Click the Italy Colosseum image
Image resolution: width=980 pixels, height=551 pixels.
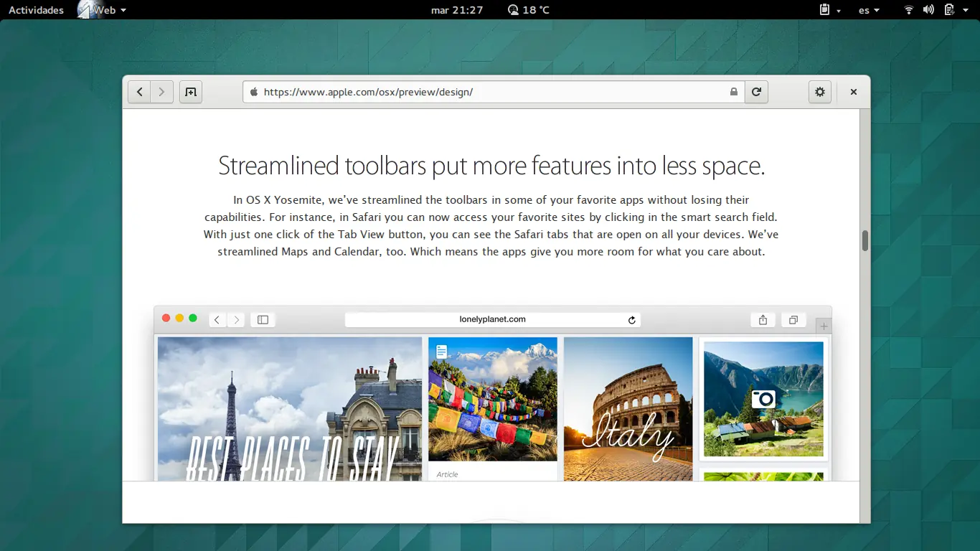tap(628, 409)
